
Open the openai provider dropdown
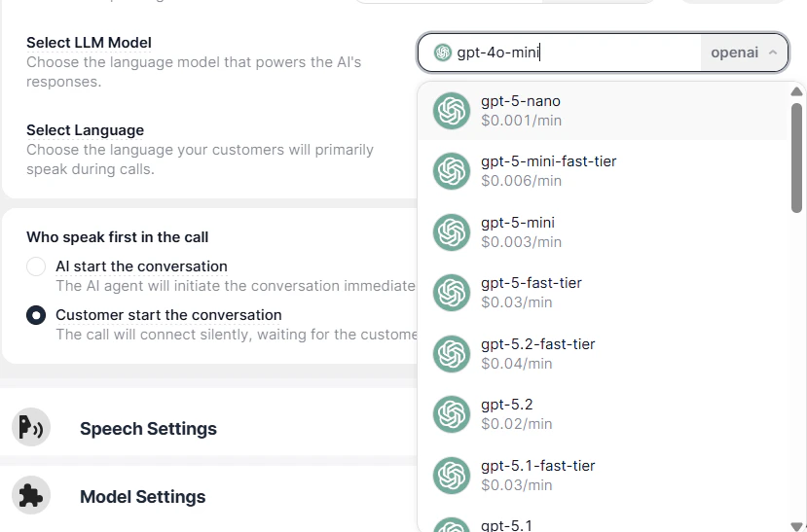pos(745,53)
